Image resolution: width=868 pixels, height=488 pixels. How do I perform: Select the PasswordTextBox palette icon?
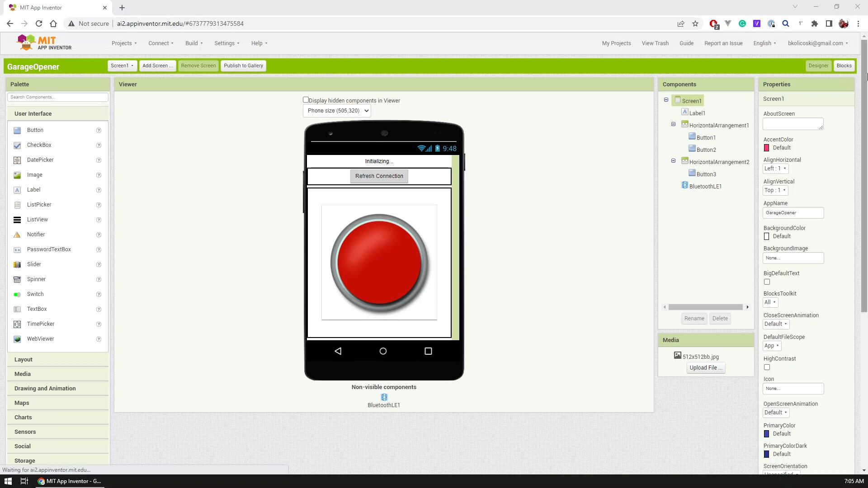click(17, 250)
